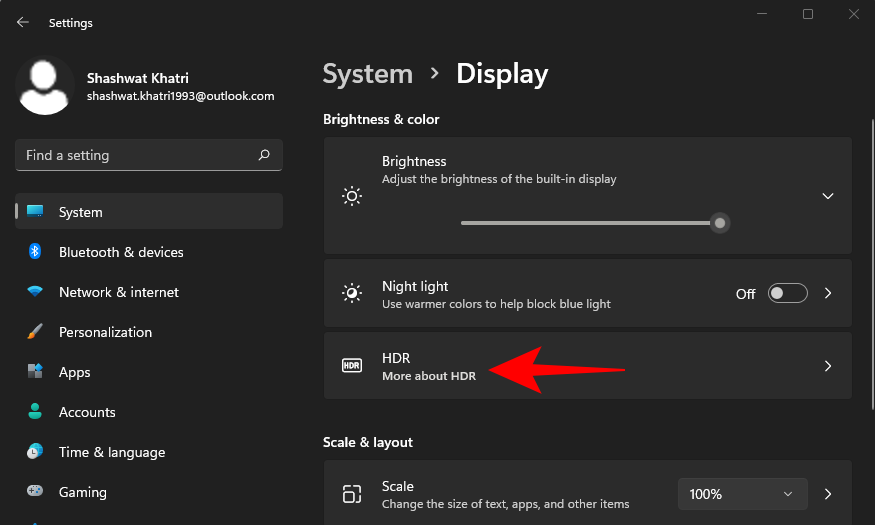Click the Network & internet Wi-Fi icon
Screen dimensions: 875x525
pos(35,292)
